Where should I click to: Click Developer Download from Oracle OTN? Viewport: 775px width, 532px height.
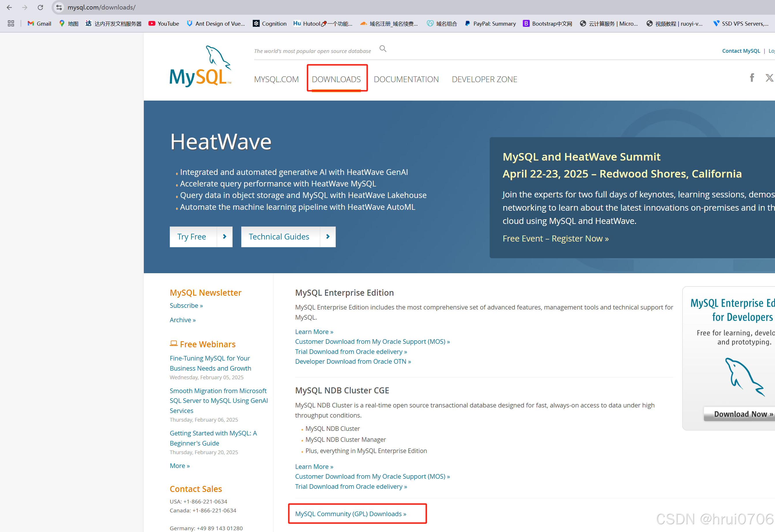tap(353, 361)
